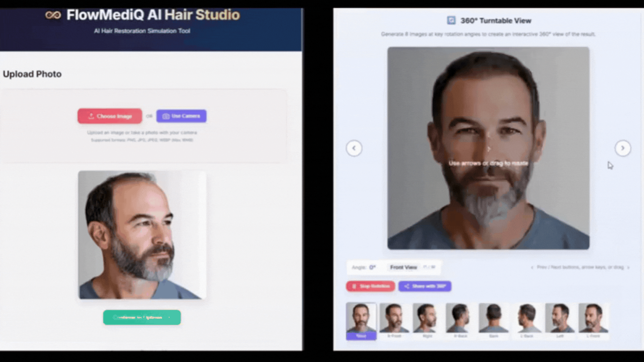Viewport: 644px width, 362px height.
Task: Click the FlowMediQ infinity logo icon
Action: [x=53, y=15]
